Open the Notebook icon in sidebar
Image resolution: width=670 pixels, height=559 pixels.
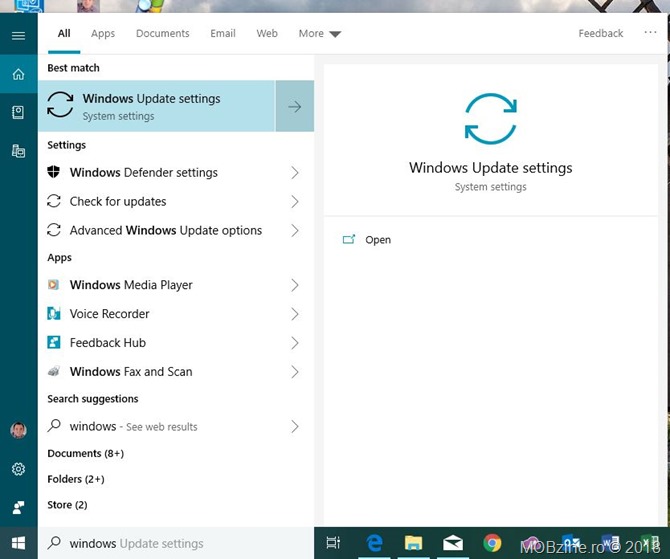click(x=18, y=113)
